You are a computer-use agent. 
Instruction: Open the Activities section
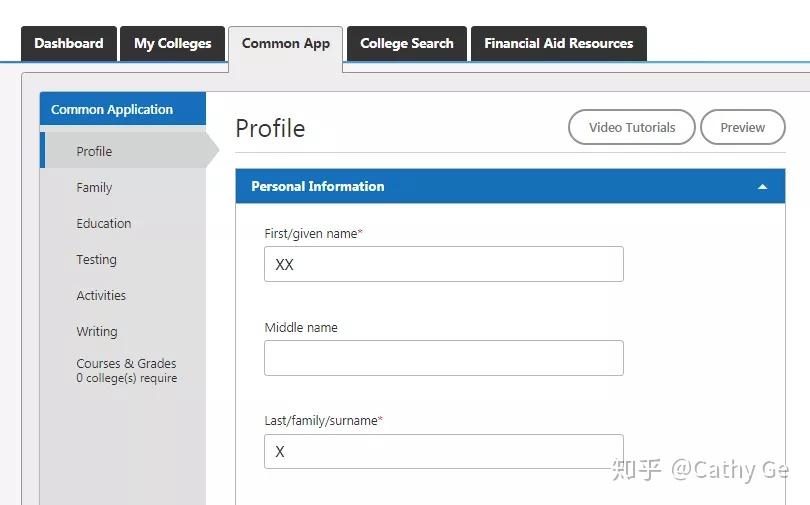point(101,295)
